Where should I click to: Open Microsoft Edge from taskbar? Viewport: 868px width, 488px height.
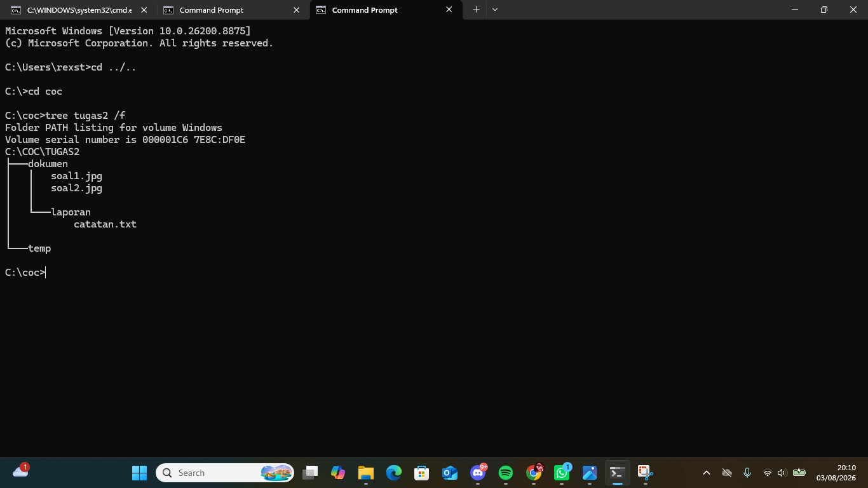pyautogui.click(x=394, y=473)
